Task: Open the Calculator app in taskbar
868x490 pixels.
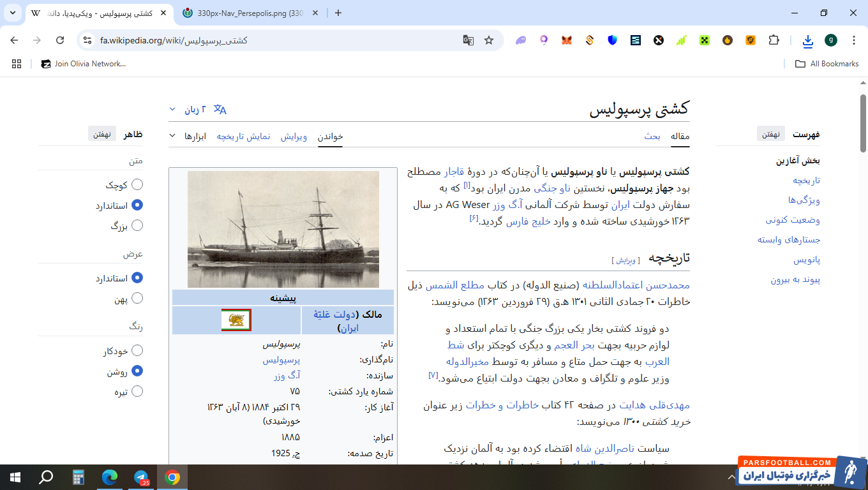Action: pyautogui.click(x=79, y=477)
